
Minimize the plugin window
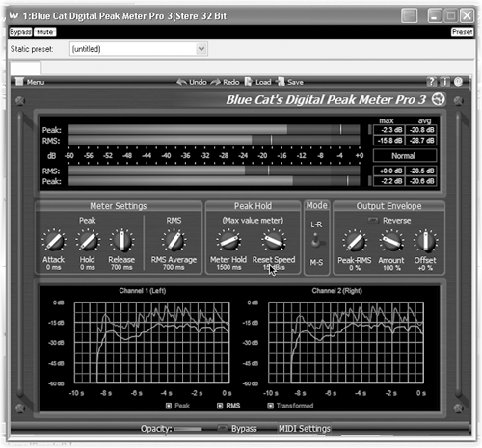pyautogui.click(x=435, y=15)
